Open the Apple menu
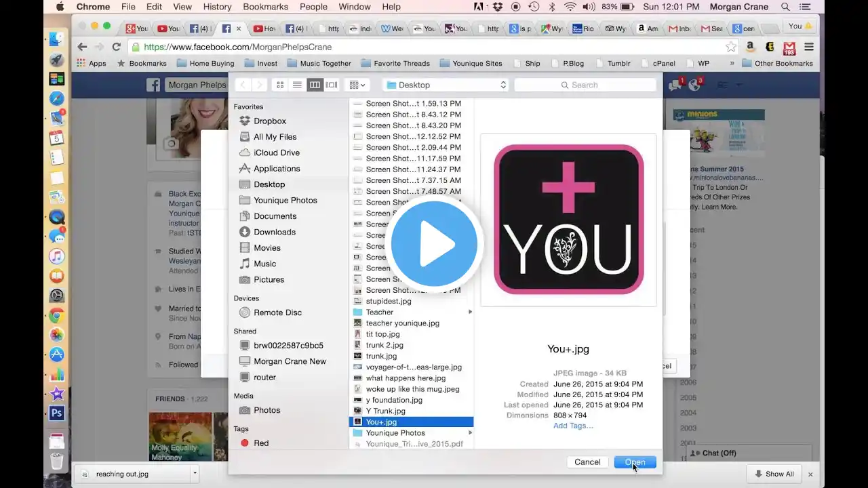868x488 pixels. 60,7
